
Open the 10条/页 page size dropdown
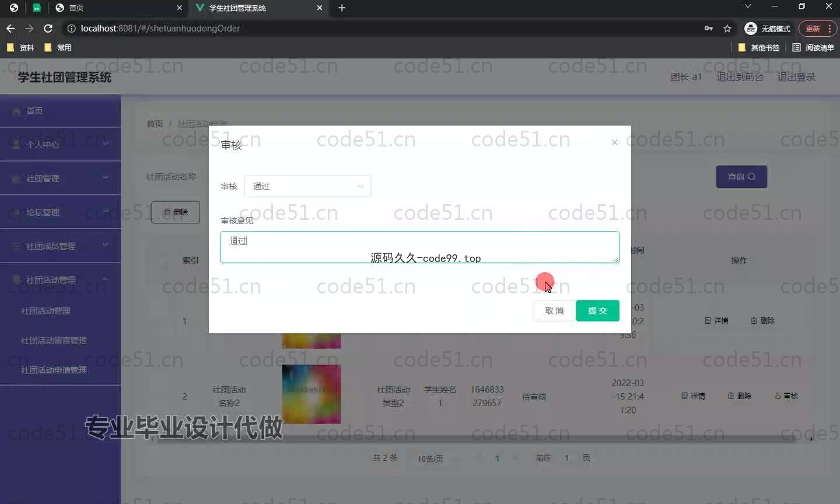[x=435, y=459]
